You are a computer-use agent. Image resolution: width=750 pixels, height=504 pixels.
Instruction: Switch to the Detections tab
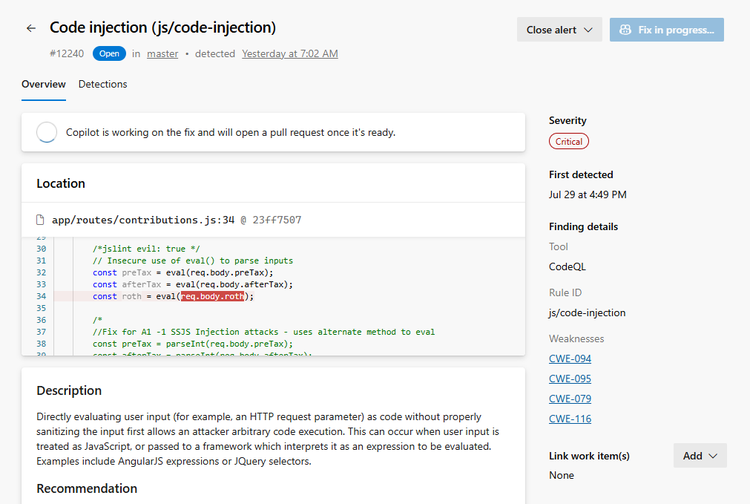(x=103, y=84)
